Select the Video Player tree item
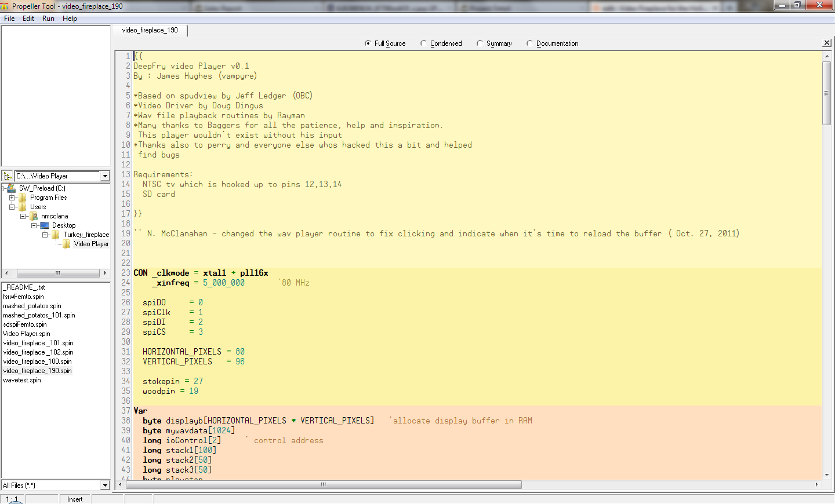Viewport: 835px width, 504px height. [91, 244]
